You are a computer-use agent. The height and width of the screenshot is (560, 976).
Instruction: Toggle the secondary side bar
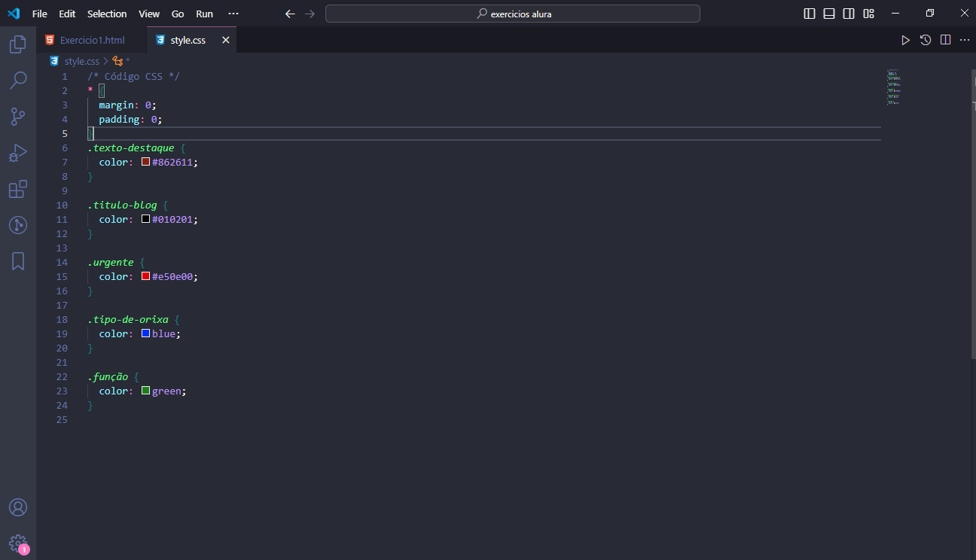pyautogui.click(x=849, y=14)
